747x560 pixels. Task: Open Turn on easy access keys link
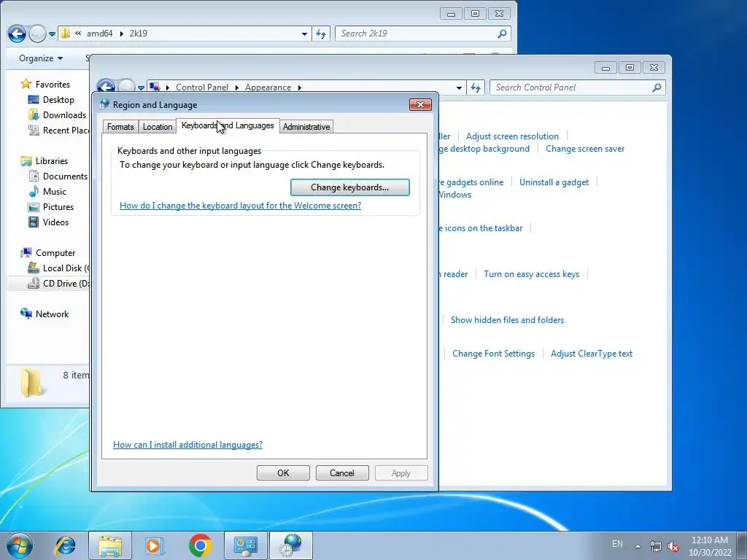point(531,274)
